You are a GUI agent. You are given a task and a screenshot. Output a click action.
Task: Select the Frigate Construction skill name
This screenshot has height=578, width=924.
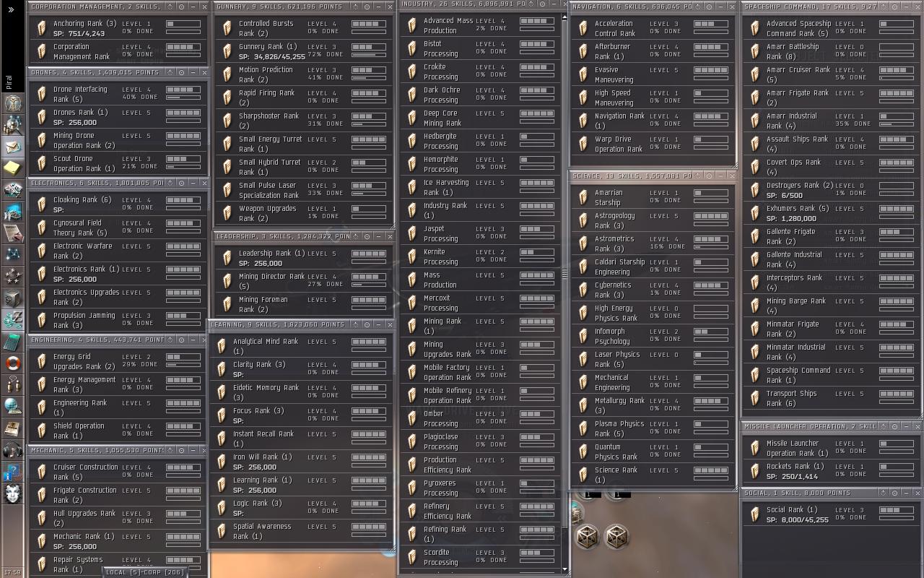pyautogui.click(x=84, y=495)
